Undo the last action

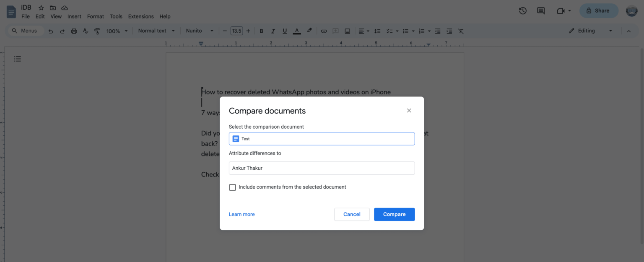[x=51, y=31]
